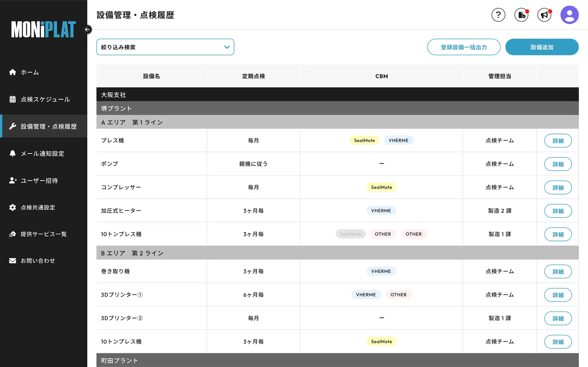Click 提供サービス一覧 sidebar menu item
This screenshot has height=367, width=588.
[44, 234]
